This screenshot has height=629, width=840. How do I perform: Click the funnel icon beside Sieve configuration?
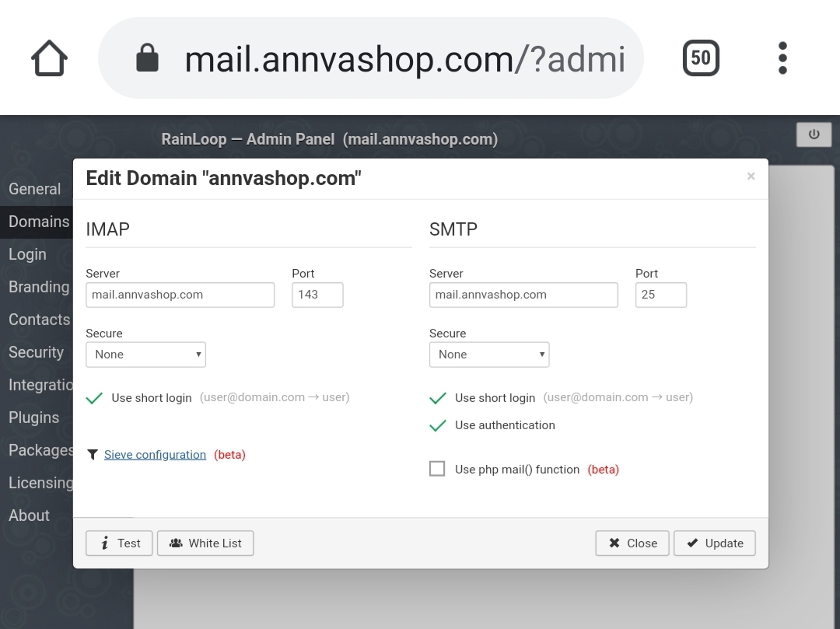[x=93, y=454]
